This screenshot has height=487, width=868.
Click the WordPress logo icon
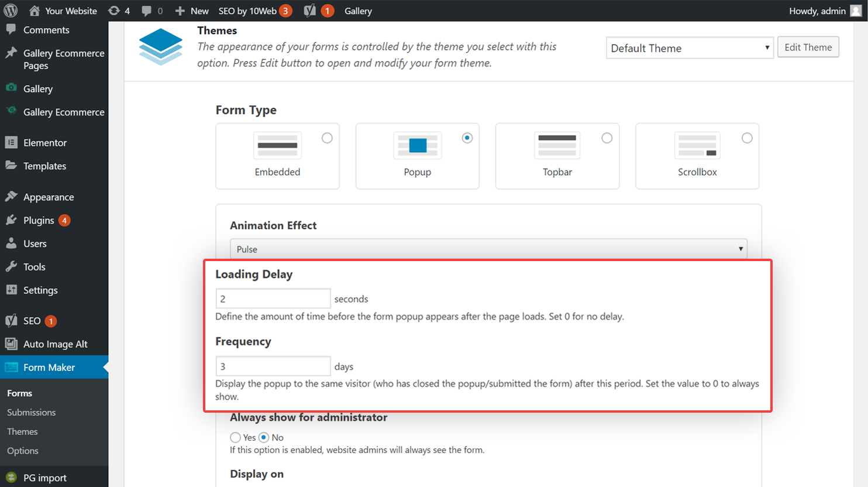[11, 11]
